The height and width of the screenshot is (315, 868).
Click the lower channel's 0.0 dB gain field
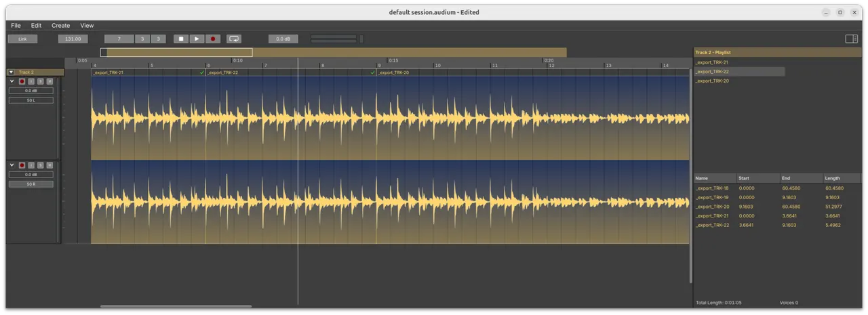point(31,175)
